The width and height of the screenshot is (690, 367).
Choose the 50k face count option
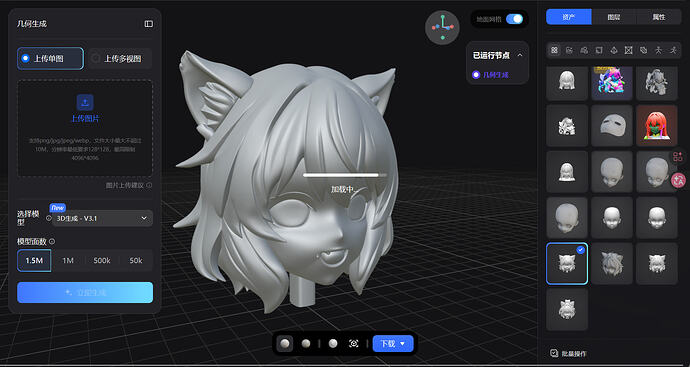coord(136,261)
